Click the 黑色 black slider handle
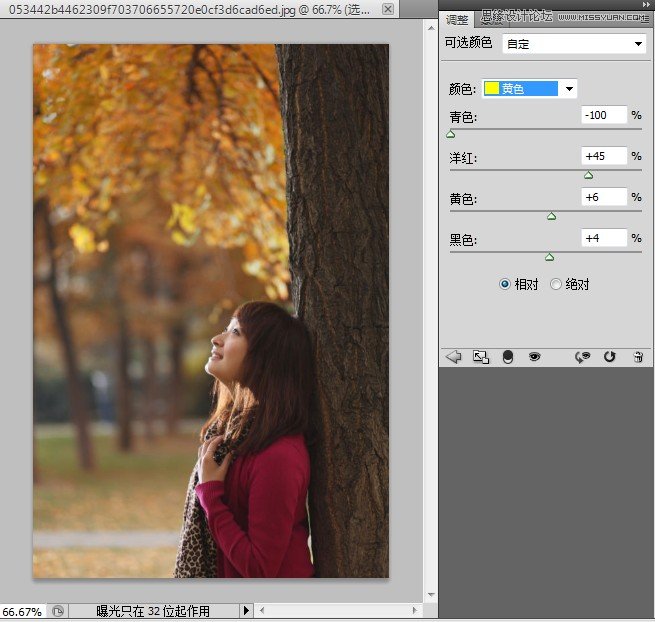This screenshot has height=622, width=655. [x=549, y=257]
